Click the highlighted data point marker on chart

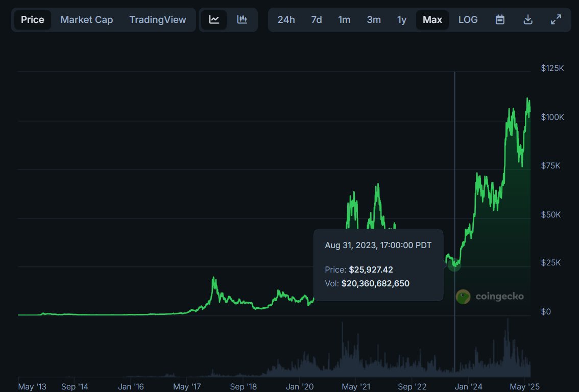(454, 265)
